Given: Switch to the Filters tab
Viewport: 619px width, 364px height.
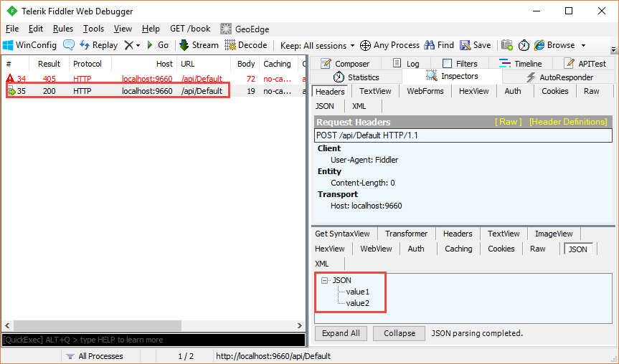Looking at the screenshot, I should pos(460,64).
